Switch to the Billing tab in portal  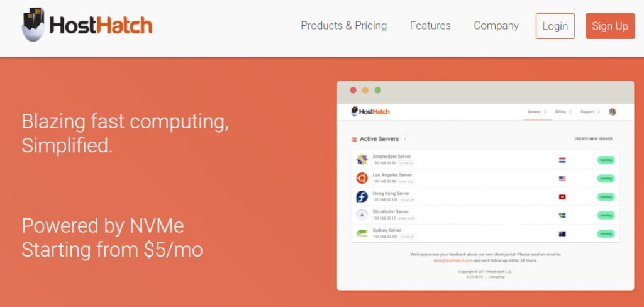tap(564, 112)
